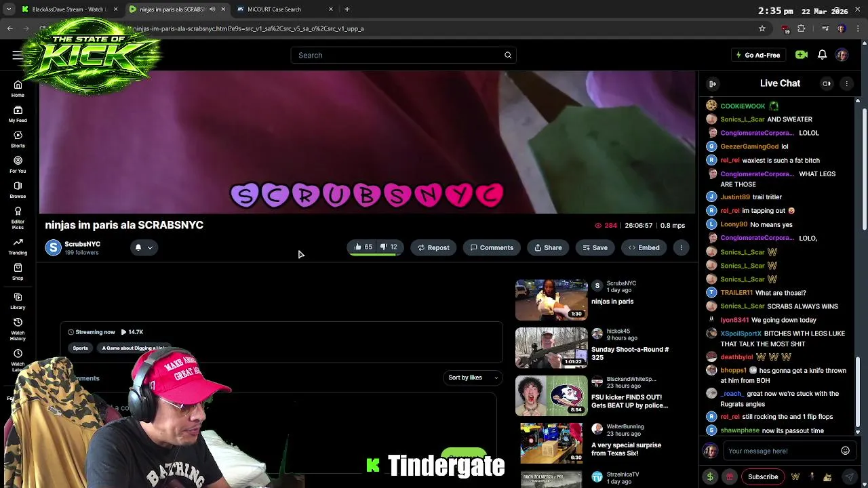Open the ScrubsNYC channel link
Image resolution: width=868 pixels, height=488 pixels.
coord(82,244)
